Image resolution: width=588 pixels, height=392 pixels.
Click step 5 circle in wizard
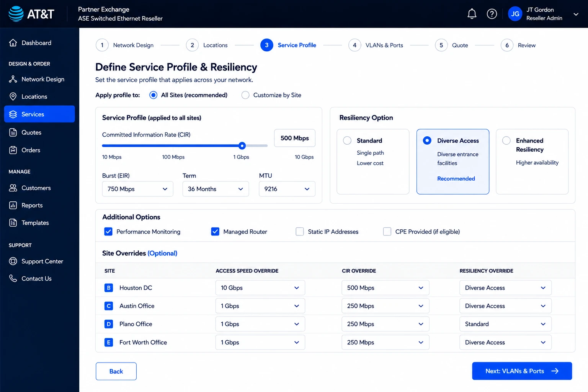click(441, 45)
